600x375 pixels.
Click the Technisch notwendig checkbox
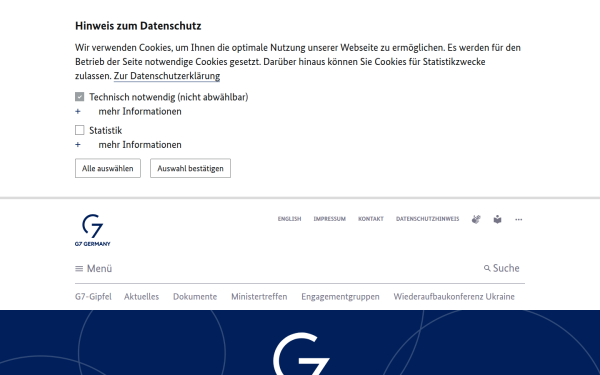point(80,97)
